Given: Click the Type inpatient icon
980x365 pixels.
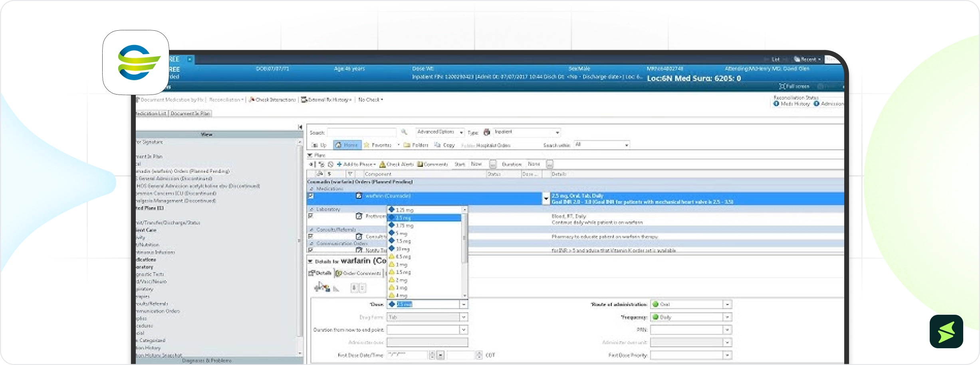Looking at the screenshot, I should [486, 132].
